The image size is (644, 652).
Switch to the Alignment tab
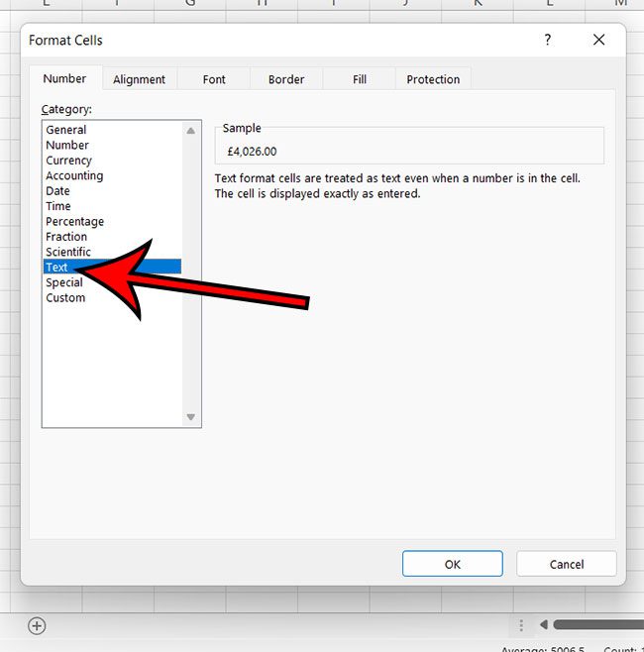click(140, 79)
